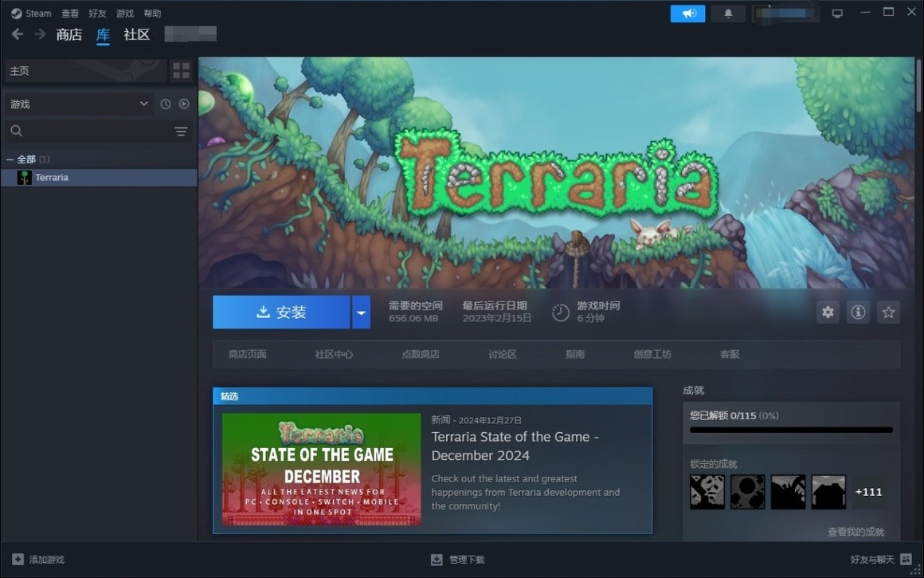
Task: Open the 点数商店 link
Action: (421, 355)
